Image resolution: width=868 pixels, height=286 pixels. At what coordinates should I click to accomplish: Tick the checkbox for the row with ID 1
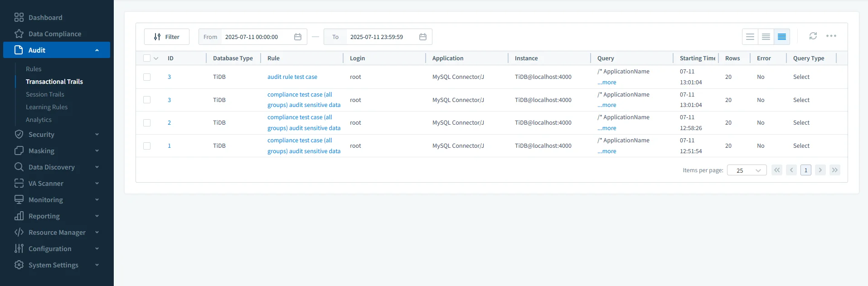click(x=147, y=146)
